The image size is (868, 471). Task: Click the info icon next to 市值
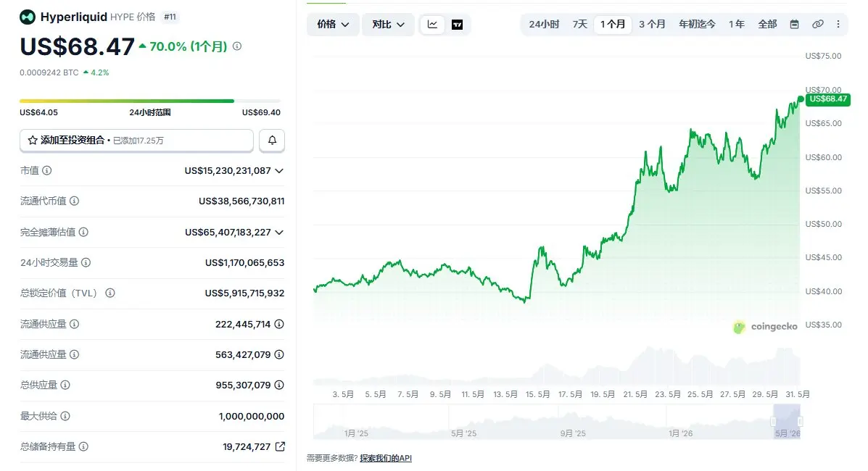click(47, 170)
